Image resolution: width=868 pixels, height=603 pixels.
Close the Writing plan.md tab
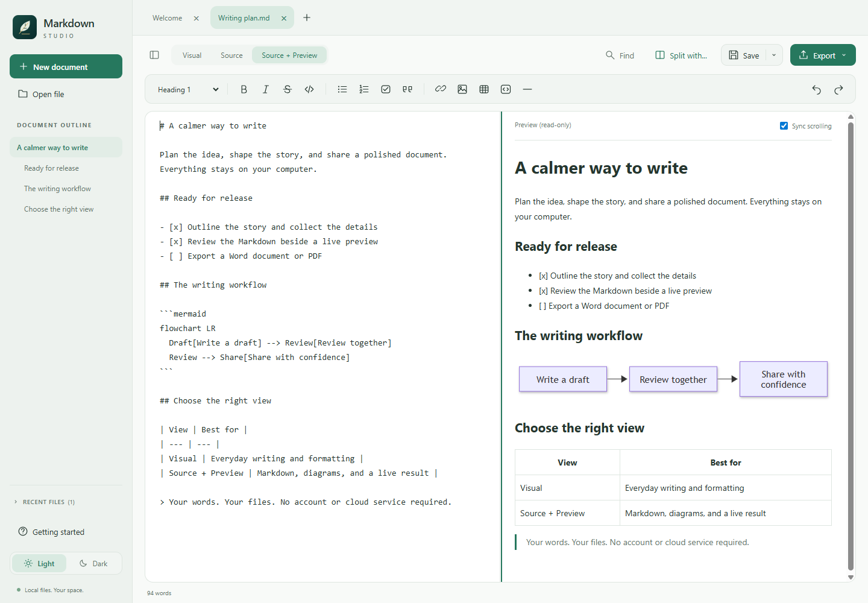click(x=284, y=18)
